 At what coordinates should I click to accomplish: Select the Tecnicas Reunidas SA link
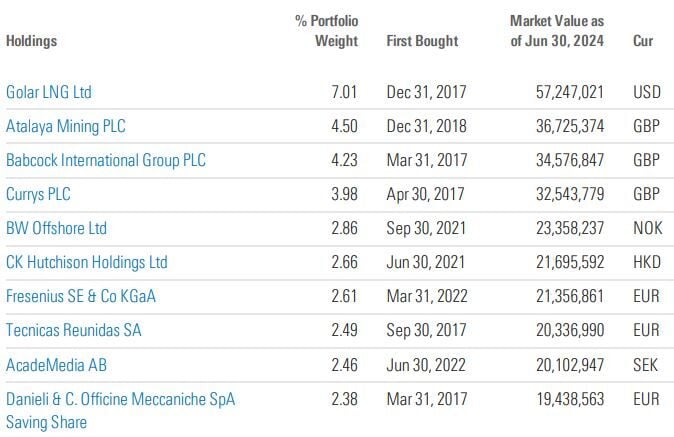(74, 330)
